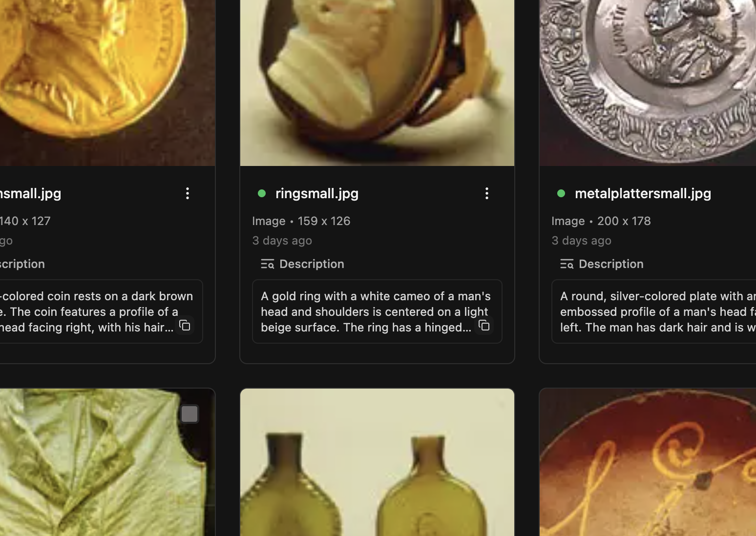Click the green status dot beside ringsmall.jpg
756x536 pixels.
pos(262,193)
